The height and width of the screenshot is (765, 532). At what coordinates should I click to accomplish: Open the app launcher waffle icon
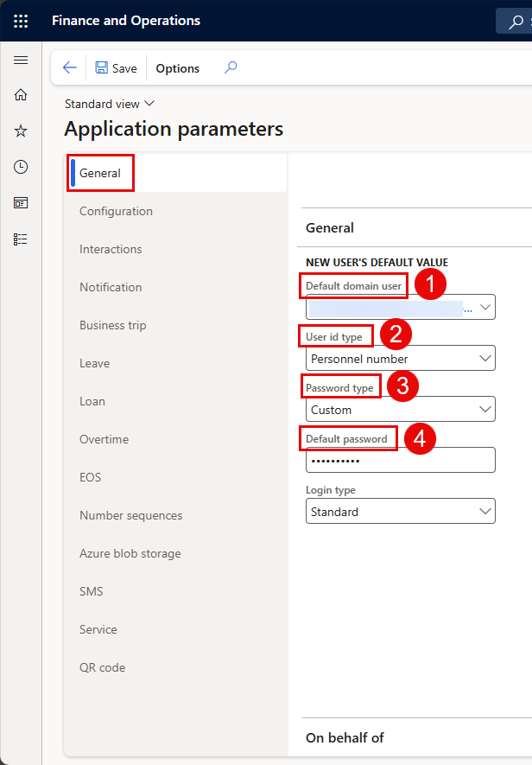tap(21, 21)
